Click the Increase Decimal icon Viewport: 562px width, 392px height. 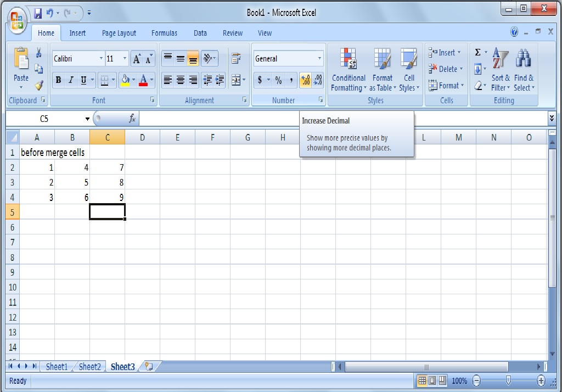305,80
